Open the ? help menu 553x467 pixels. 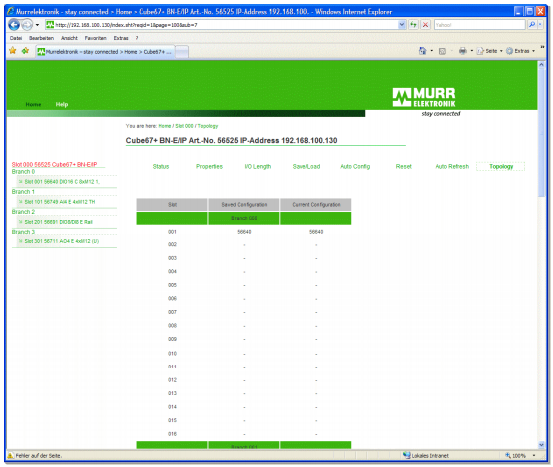(x=137, y=38)
